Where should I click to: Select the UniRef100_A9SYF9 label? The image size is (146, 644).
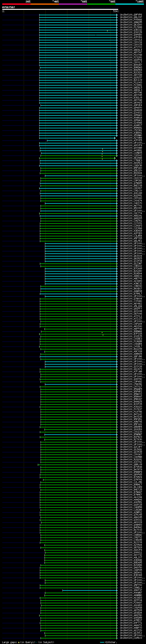(131, 146)
